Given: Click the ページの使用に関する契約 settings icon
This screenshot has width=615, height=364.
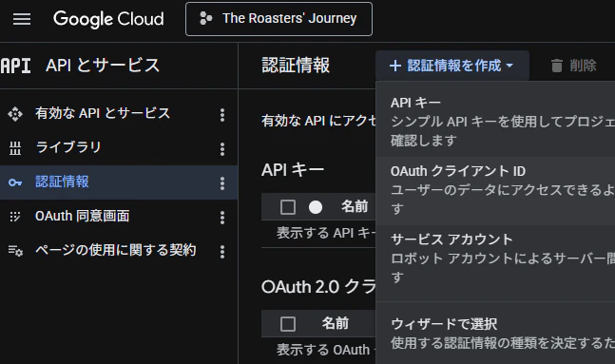Looking at the screenshot, I should (x=16, y=251).
